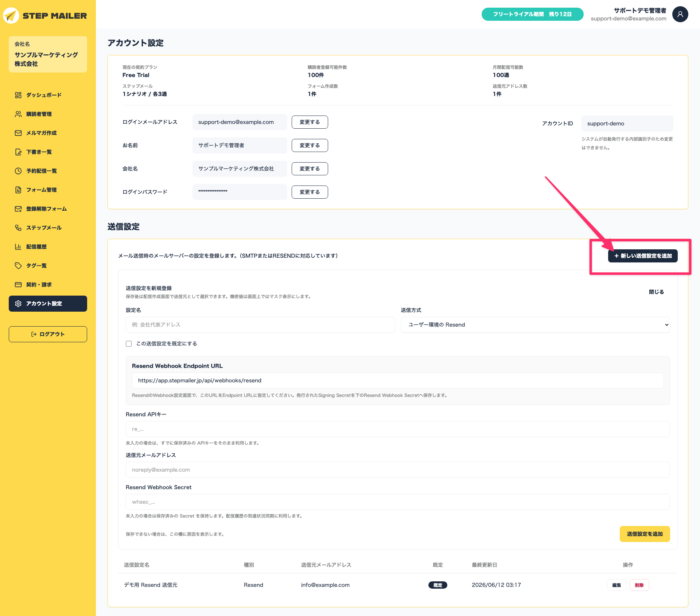Click the tag icon for タグ一覧

pos(18,266)
